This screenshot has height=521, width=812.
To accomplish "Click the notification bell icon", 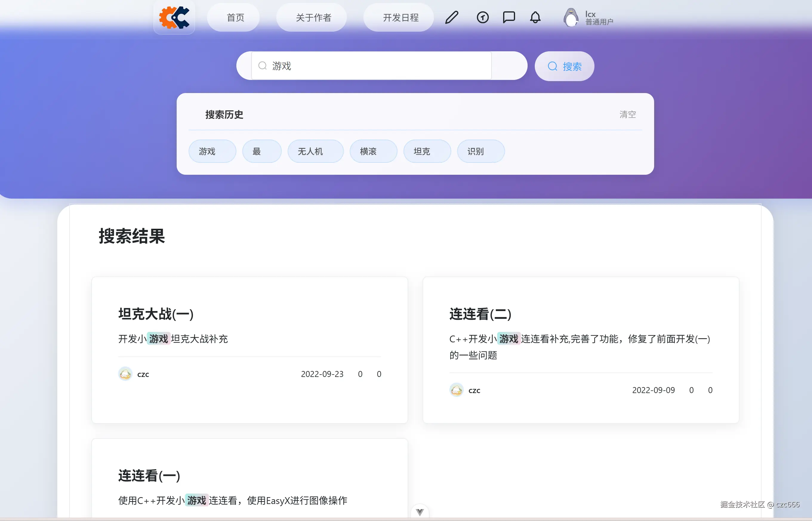I will click(535, 17).
